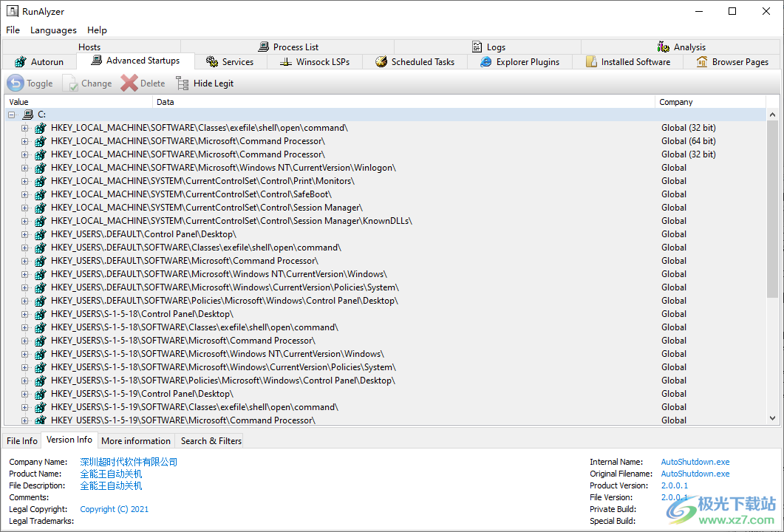The height and width of the screenshot is (532, 784).
Task: Click the AutoShutdown.exe Original Filename link
Action: pos(695,474)
